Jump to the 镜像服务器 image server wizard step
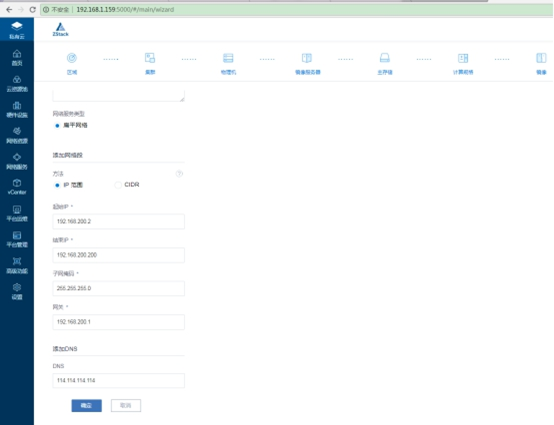This screenshot has width=554, height=425. pyautogui.click(x=307, y=63)
